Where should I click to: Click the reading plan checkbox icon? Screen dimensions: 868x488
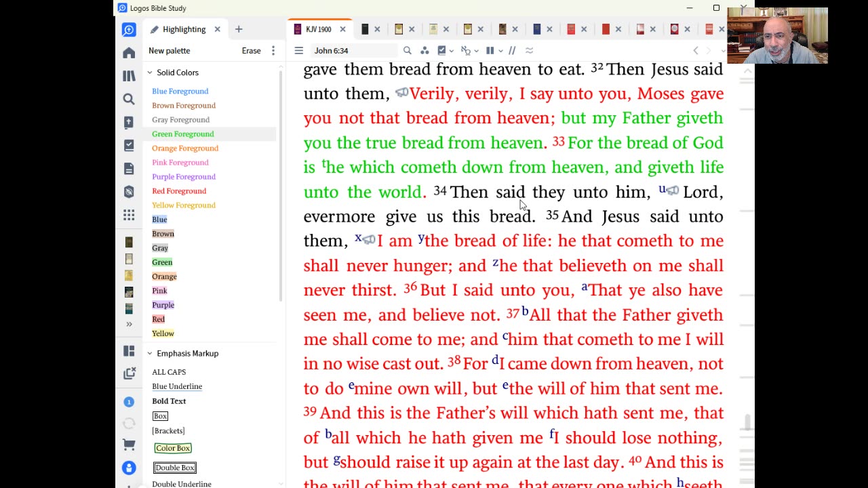click(x=441, y=50)
